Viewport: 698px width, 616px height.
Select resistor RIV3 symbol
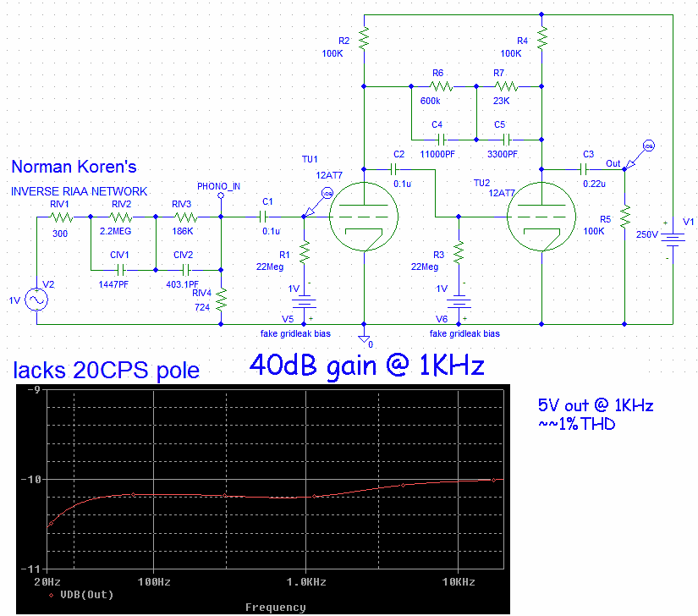click(x=186, y=217)
